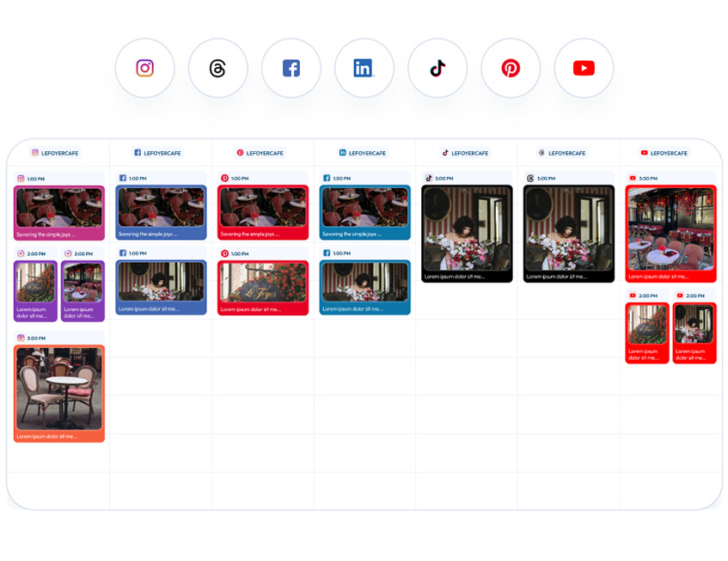The height and width of the screenshot is (561, 728).
Task: Open the LinkedIn circle icon at top
Action: [x=364, y=68]
